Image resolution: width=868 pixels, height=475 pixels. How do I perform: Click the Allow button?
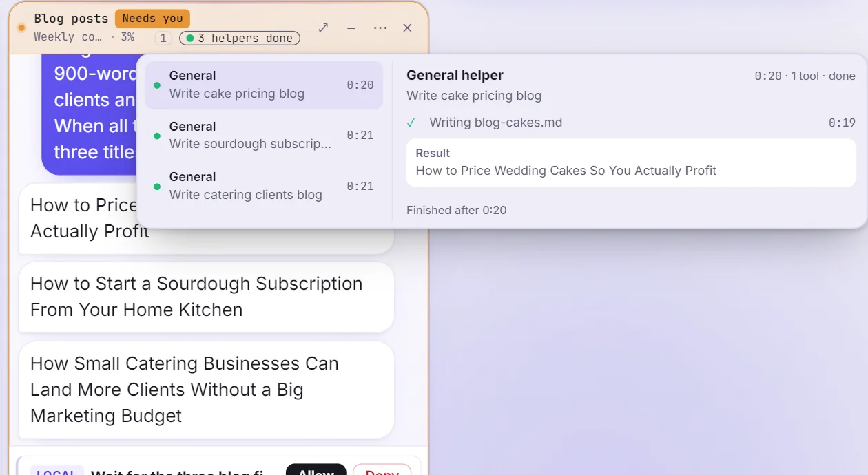pyautogui.click(x=316, y=469)
